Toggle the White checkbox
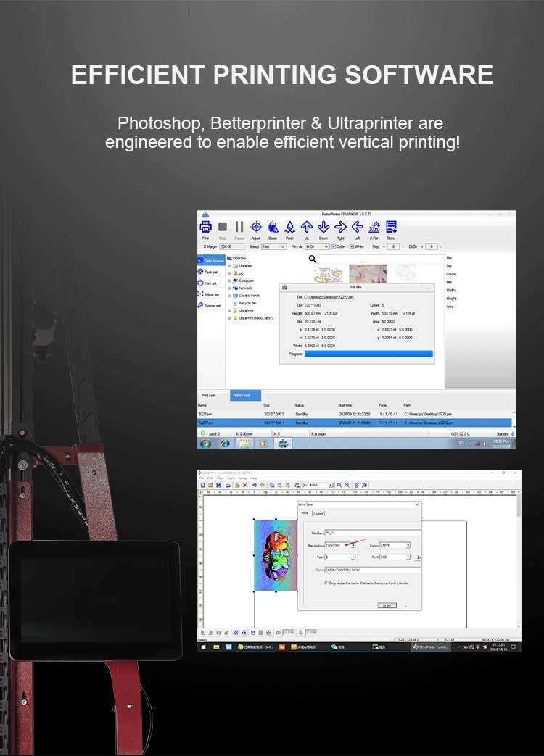The width and height of the screenshot is (544, 756). [x=353, y=246]
